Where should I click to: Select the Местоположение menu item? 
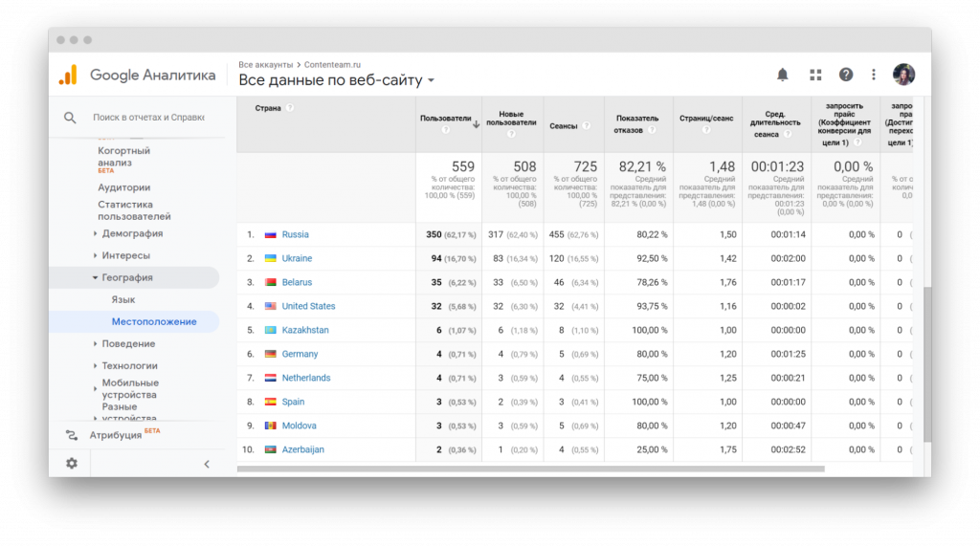tap(153, 321)
